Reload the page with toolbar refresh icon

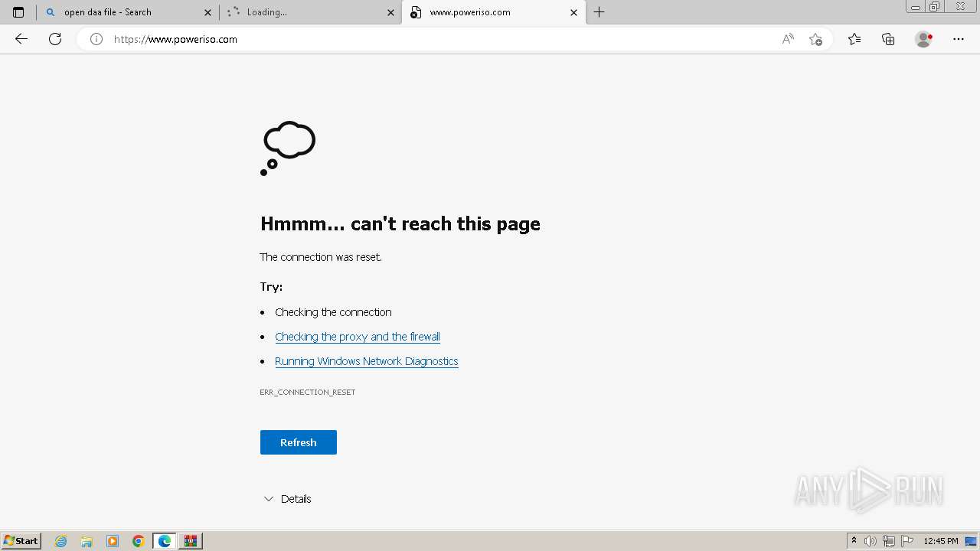point(55,39)
